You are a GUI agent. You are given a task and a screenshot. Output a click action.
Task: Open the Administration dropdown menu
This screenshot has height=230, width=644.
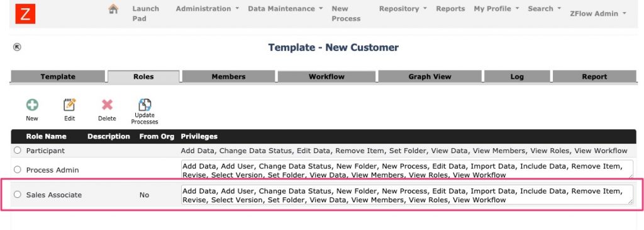point(208,9)
